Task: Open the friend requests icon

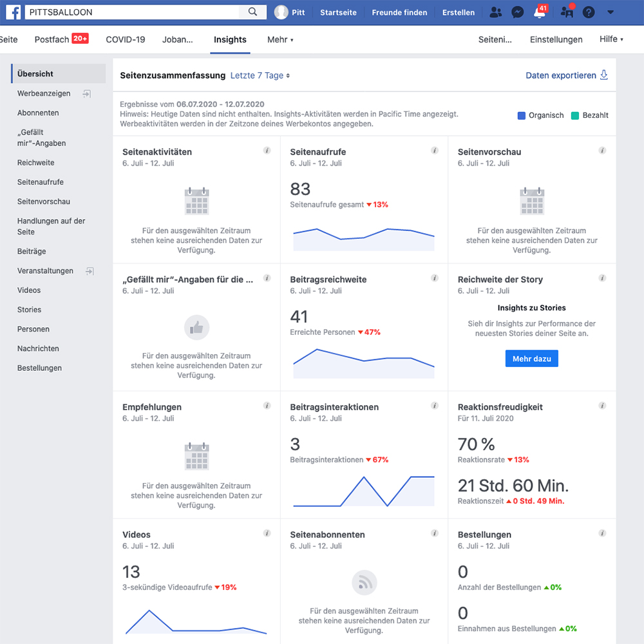Action: (x=495, y=12)
